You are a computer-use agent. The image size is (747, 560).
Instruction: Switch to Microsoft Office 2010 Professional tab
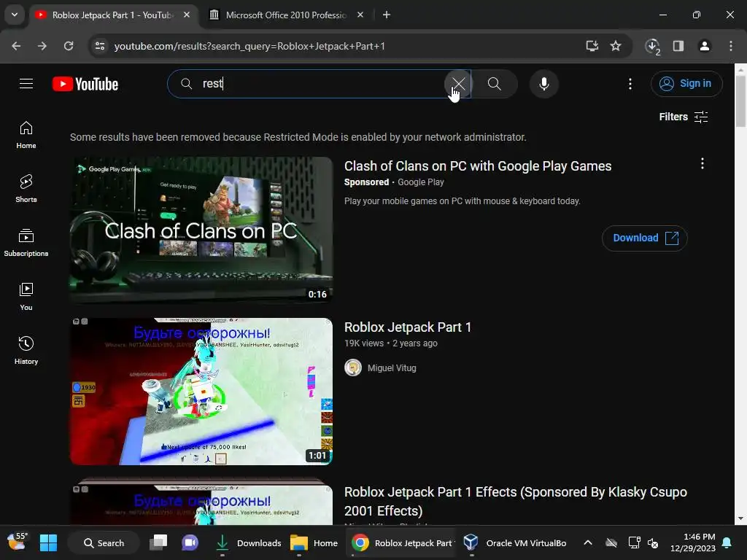coord(286,15)
